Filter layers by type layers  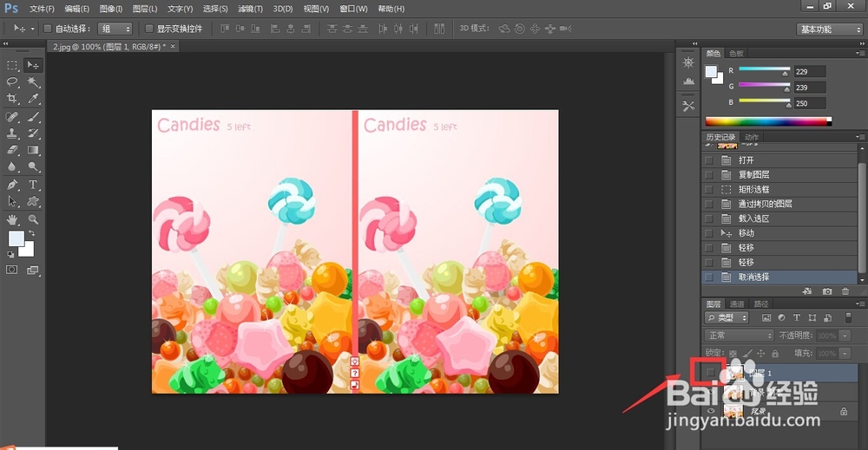[797, 318]
